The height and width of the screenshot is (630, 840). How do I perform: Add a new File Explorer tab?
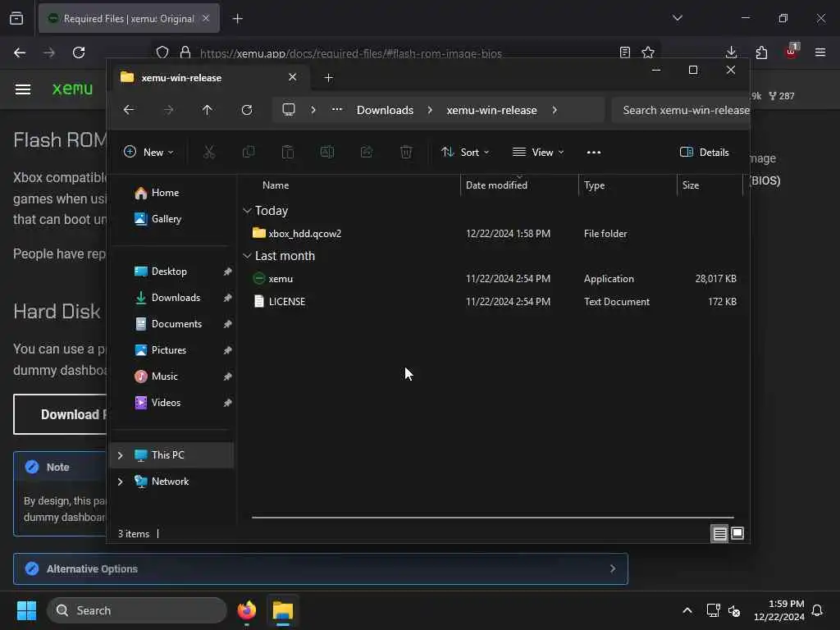pos(328,78)
